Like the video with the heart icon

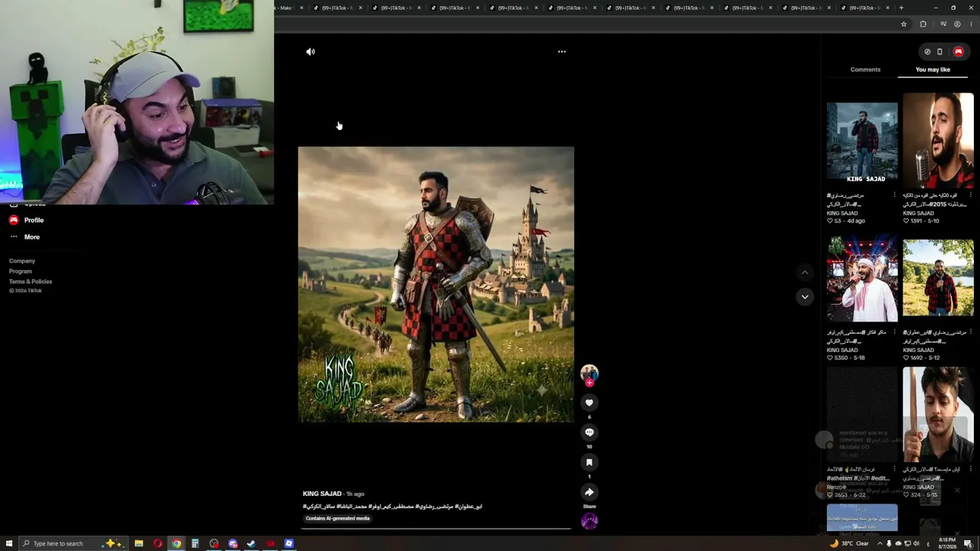pyautogui.click(x=589, y=403)
